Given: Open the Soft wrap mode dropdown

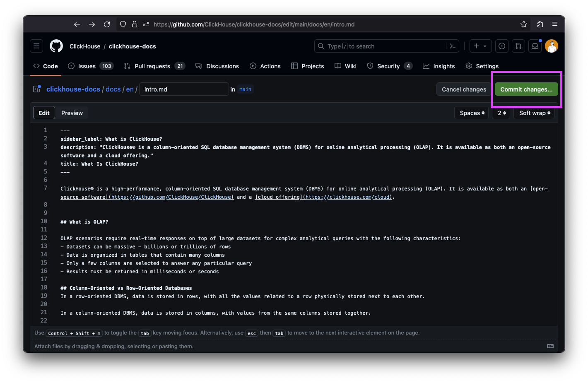Looking at the screenshot, I should [x=534, y=113].
